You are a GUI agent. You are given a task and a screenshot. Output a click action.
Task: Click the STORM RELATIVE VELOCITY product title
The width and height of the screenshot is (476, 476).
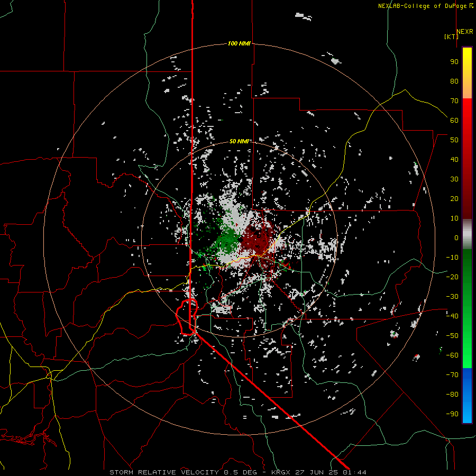tap(164, 472)
